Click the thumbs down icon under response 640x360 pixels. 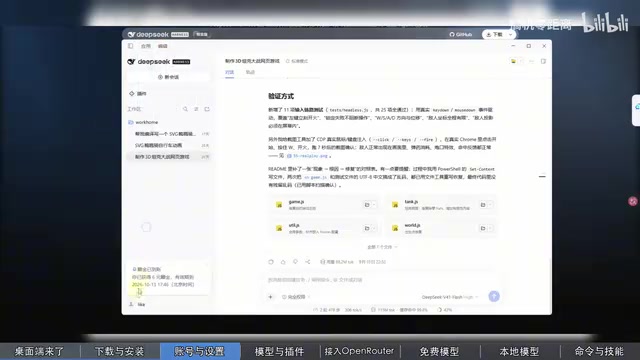point(295,262)
